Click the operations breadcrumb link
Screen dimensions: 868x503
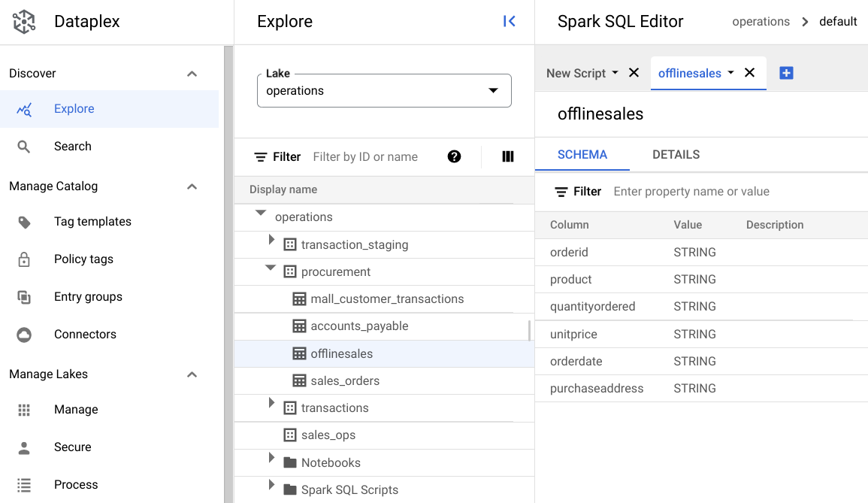pyautogui.click(x=761, y=22)
